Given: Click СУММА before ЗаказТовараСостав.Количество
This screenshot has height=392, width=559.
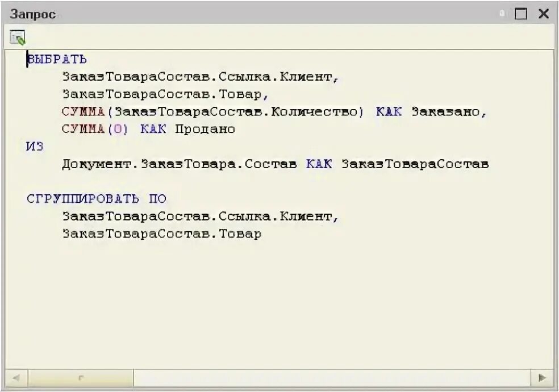Looking at the screenshot, I should 84,111.
